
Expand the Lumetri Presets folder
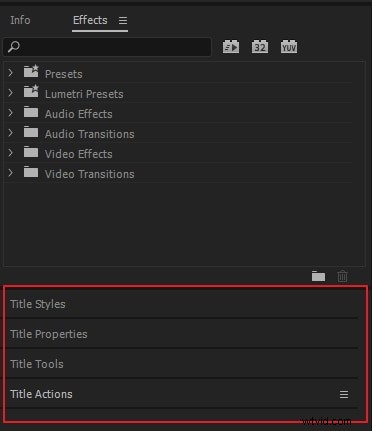[10, 93]
